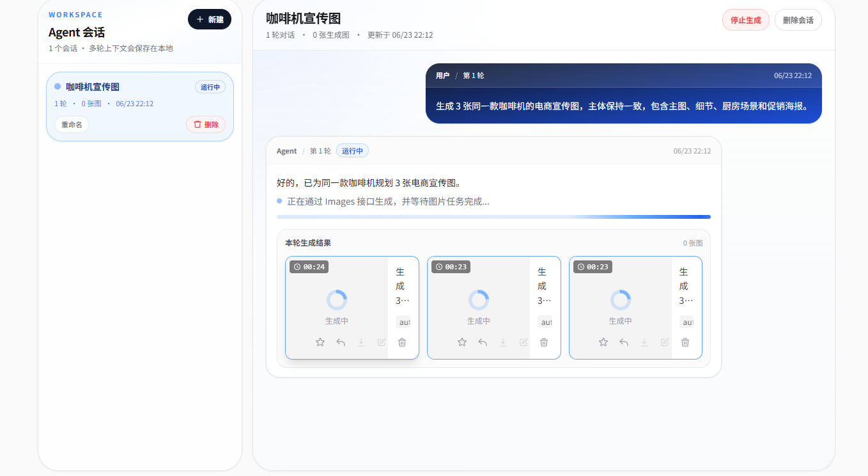
Task: Open the middle generating image thumbnail
Action: coord(479,308)
